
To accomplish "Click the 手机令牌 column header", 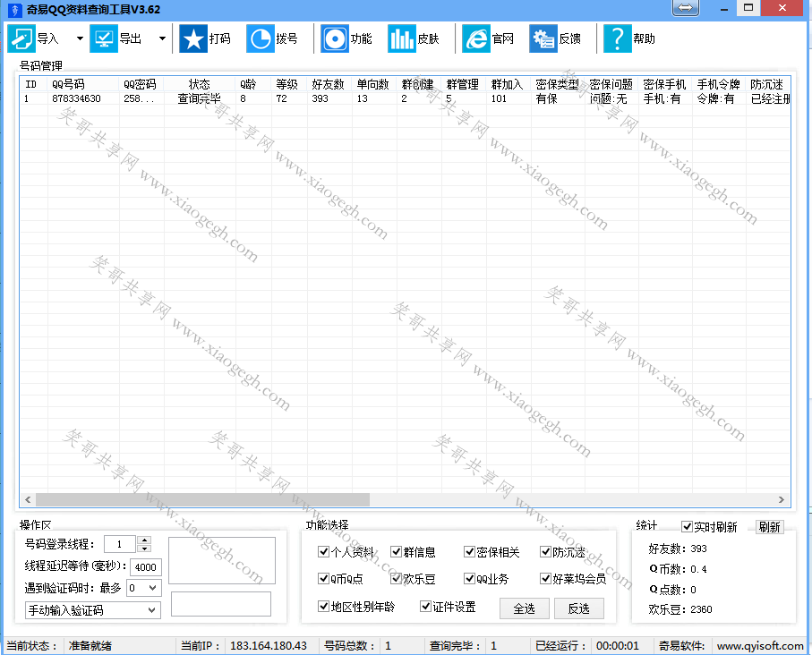I will [719, 84].
